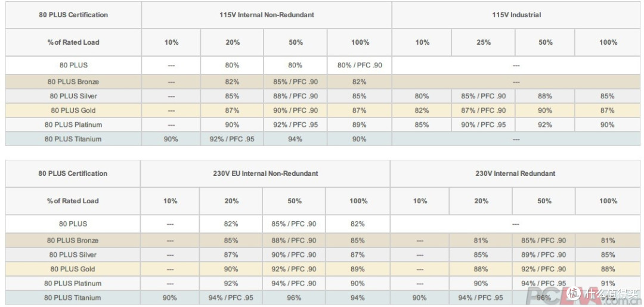The image size is (644, 307).
Task: Click the 115V Internal Non-Redundant header
Action: pyautogui.click(x=267, y=15)
